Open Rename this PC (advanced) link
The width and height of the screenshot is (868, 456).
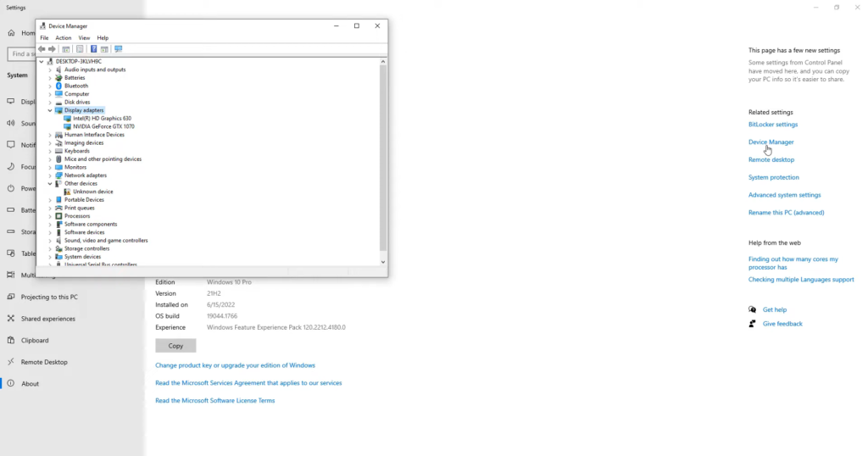pos(786,213)
